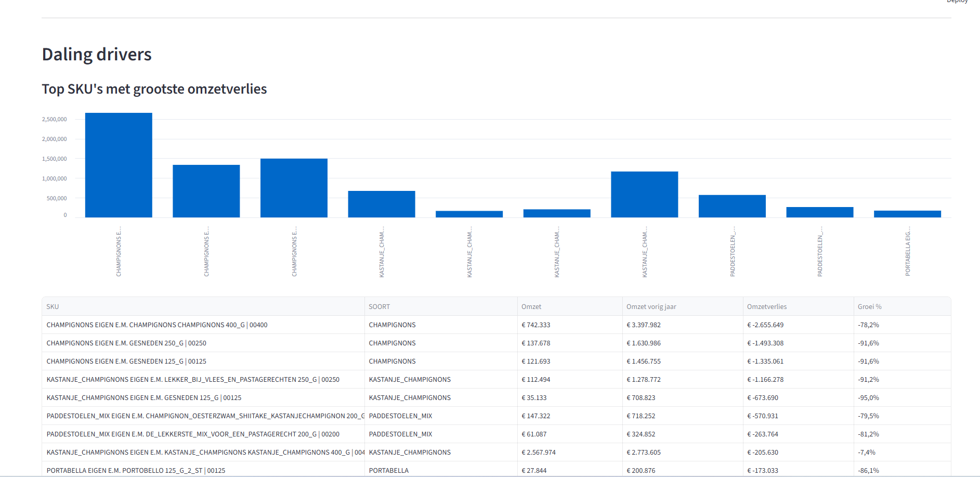Click SKU cell 'CHAMPIGNONS EIGEN E.M. GESNEDEN 125_G'
This screenshot has width=980, height=477.
click(x=203, y=361)
